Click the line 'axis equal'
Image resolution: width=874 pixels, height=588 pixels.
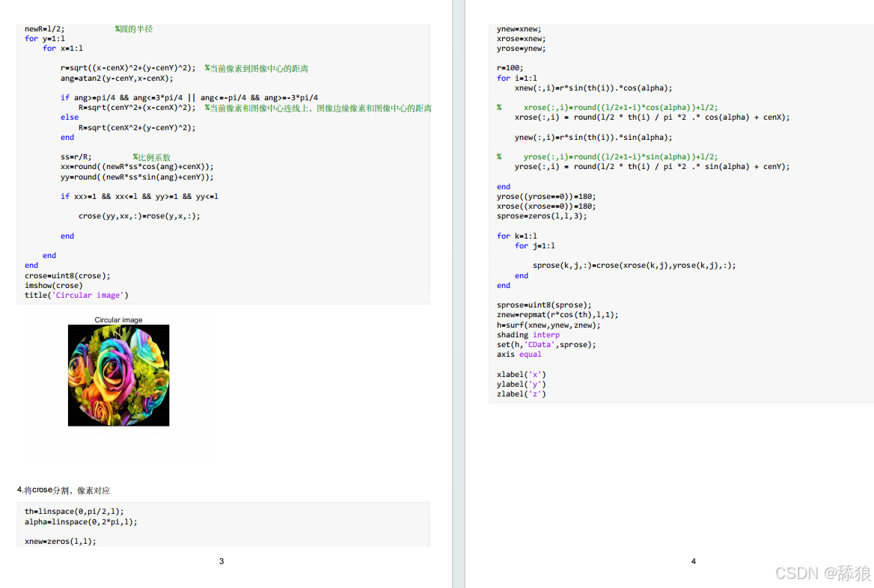(x=519, y=355)
